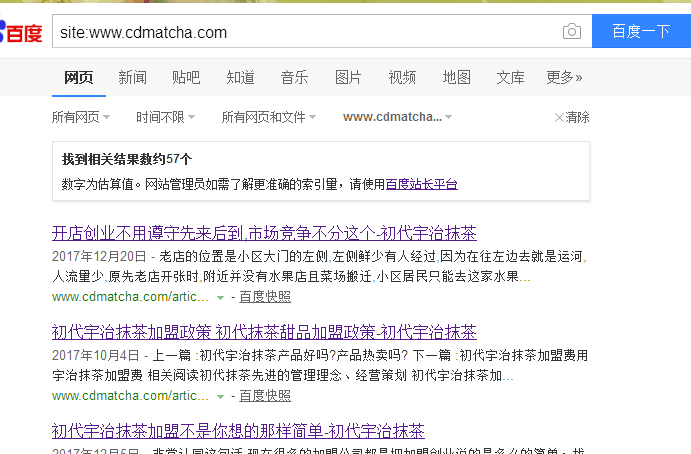The image size is (691, 454).
Task: Open result 初代宇治抹茶加盟政策
Action: [264, 332]
